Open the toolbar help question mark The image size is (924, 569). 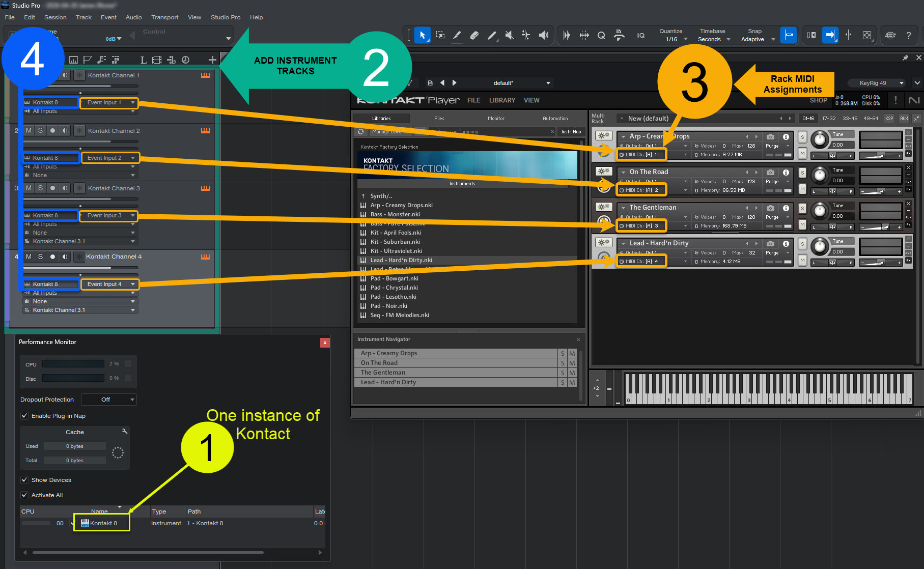point(909,35)
